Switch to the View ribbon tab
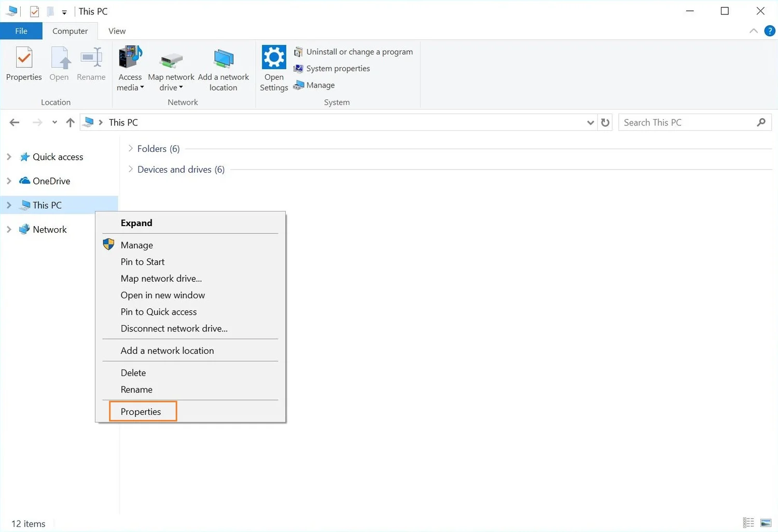The height and width of the screenshot is (532, 778). pyautogui.click(x=116, y=31)
